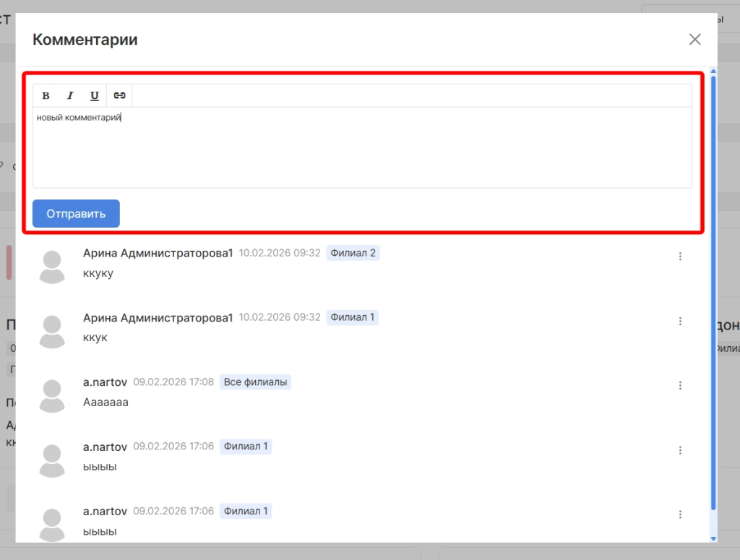This screenshot has height=560, width=740.
Task: Click the scrollbar down arrow
Action: (x=713, y=538)
